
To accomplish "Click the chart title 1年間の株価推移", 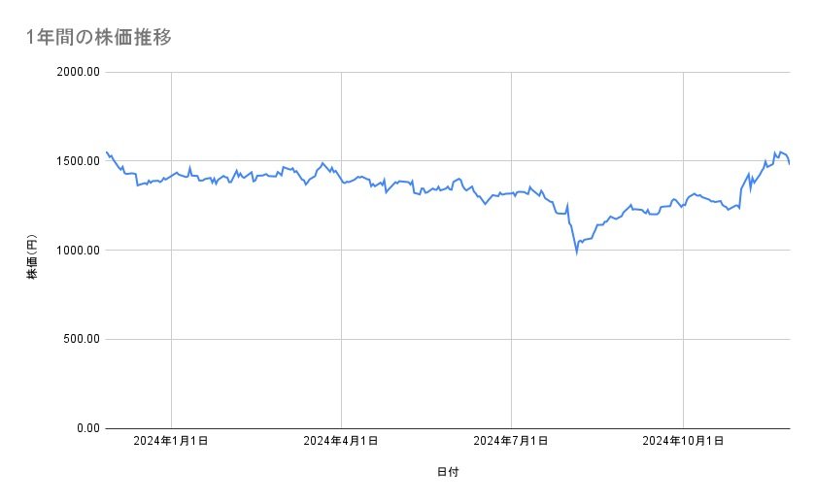I will pyautogui.click(x=100, y=38).
